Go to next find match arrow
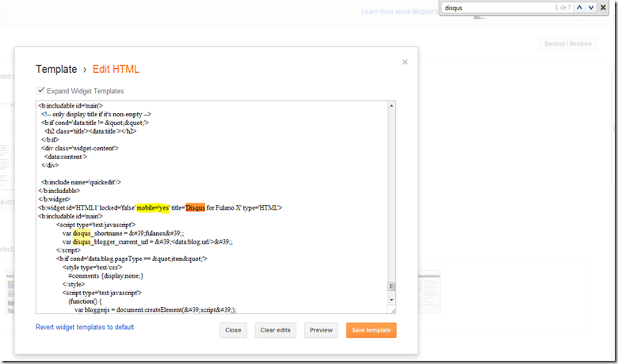Viewport: 618px width, 364px height. coord(591,7)
